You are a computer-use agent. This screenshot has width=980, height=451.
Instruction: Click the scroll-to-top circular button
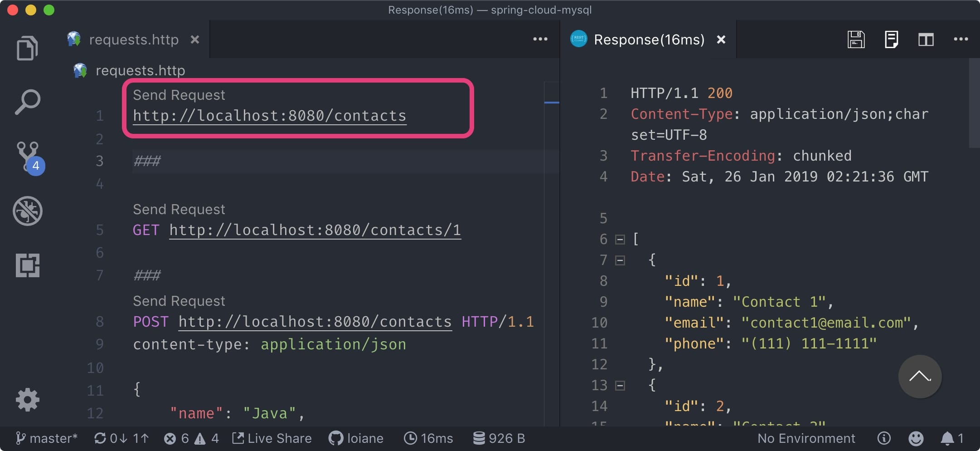click(x=919, y=376)
